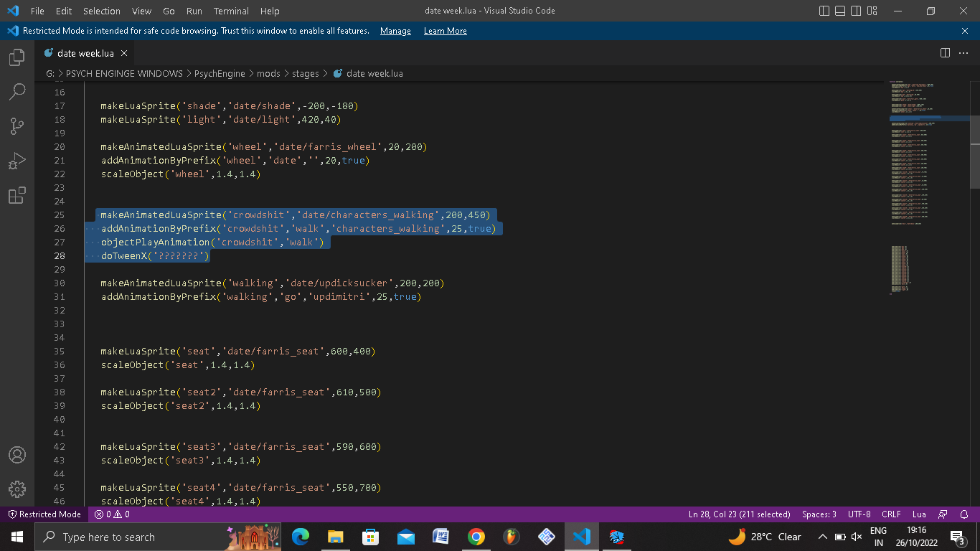Select the Source Control icon
980x551 pixels.
pyautogui.click(x=17, y=126)
